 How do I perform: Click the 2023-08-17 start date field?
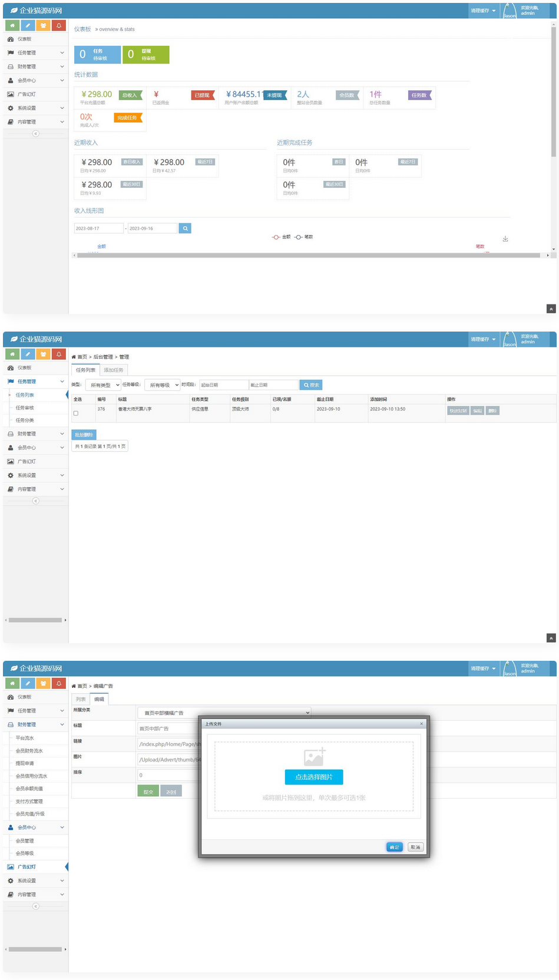[x=99, y=229]
